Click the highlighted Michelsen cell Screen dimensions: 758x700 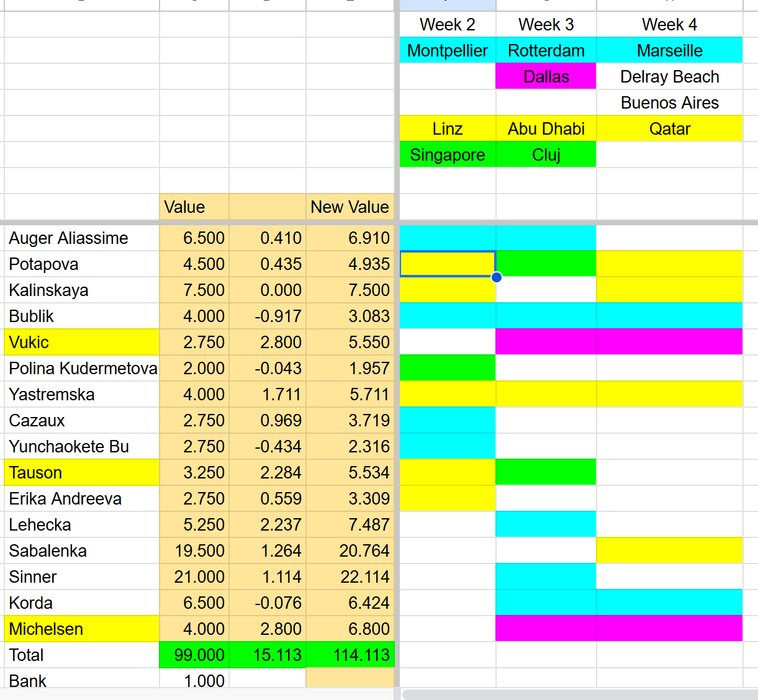pyautogui.click(x=82, y=629)
